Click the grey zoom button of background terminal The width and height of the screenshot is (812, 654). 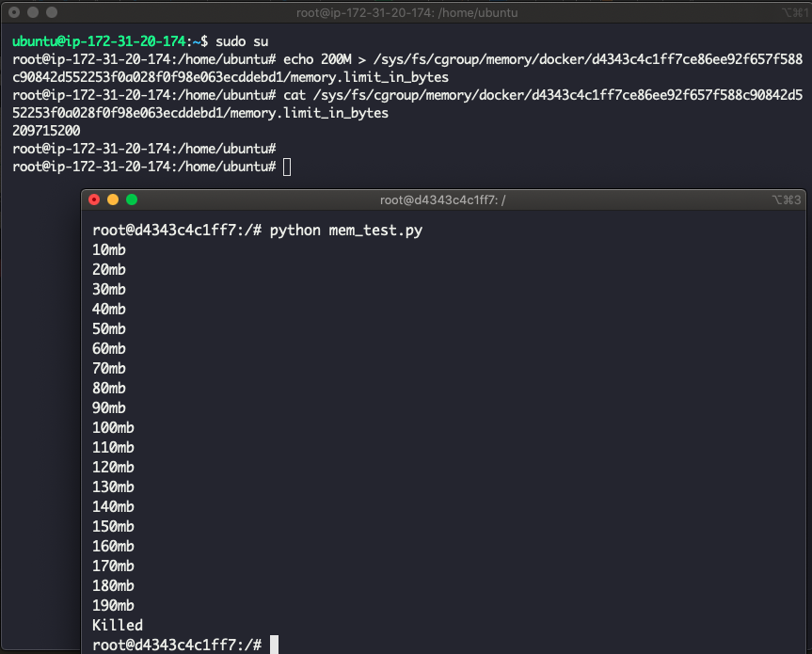pyautogui.click(x=52, y=12)
